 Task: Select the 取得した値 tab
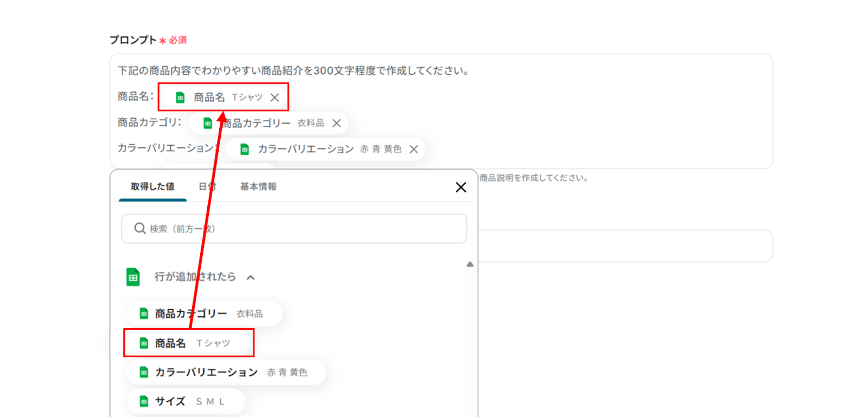click(x=152, y=187)
